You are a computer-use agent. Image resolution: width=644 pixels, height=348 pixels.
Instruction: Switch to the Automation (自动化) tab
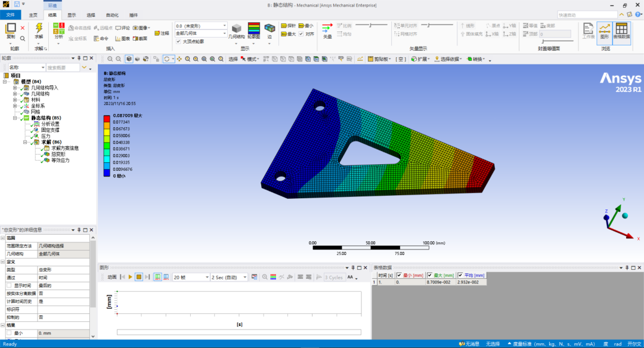tap(112, 15)
